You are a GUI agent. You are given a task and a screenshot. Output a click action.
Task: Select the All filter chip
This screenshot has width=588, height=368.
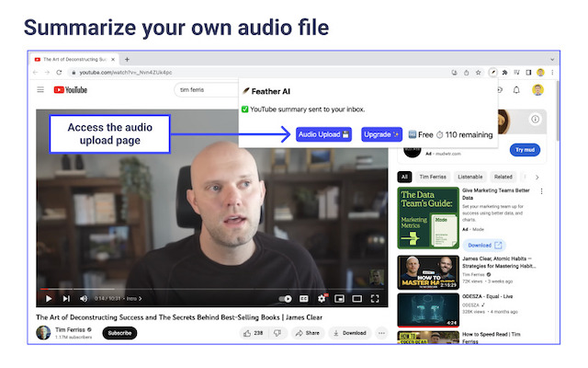[404, 177]
